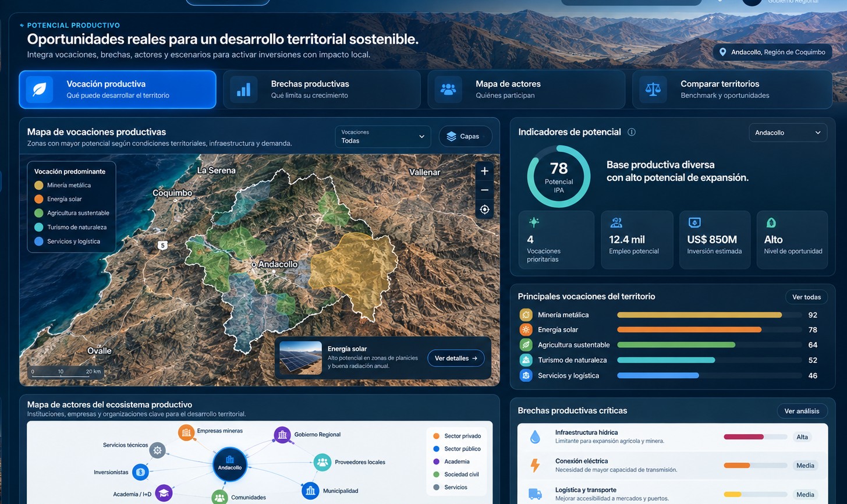Zoom out on the map
847x504 pixels.
click(484, 190)
